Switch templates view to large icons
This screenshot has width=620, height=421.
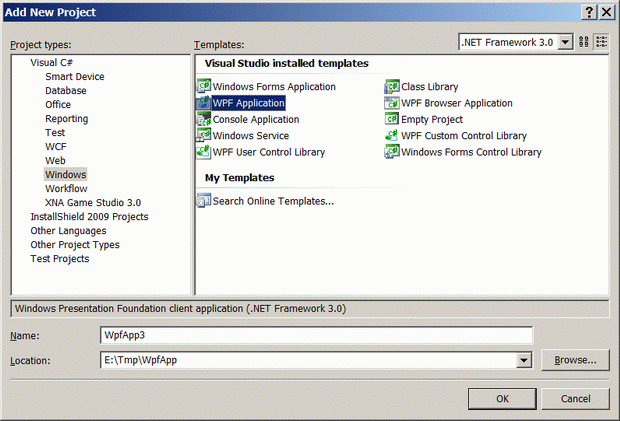point(584,42)
